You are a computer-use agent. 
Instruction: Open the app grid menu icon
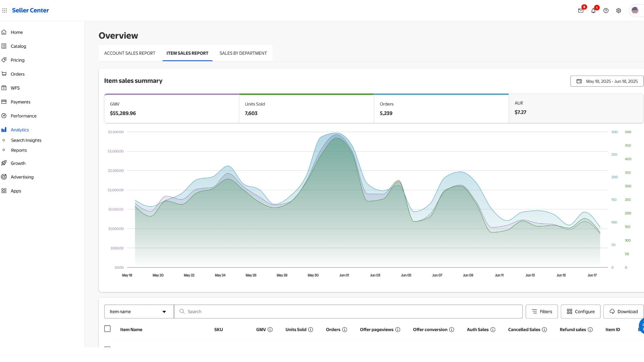(4, 10)
